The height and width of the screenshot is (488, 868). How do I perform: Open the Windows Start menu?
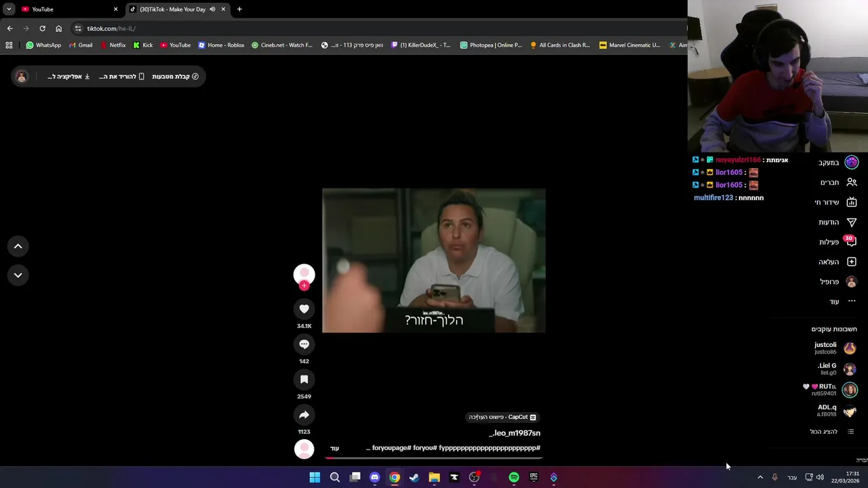(315, 477)
